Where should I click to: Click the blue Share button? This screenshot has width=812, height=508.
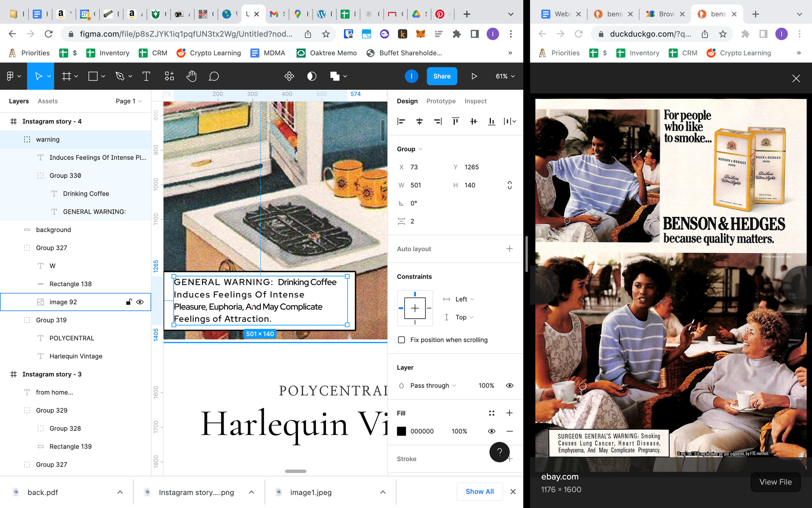(442, 76)
